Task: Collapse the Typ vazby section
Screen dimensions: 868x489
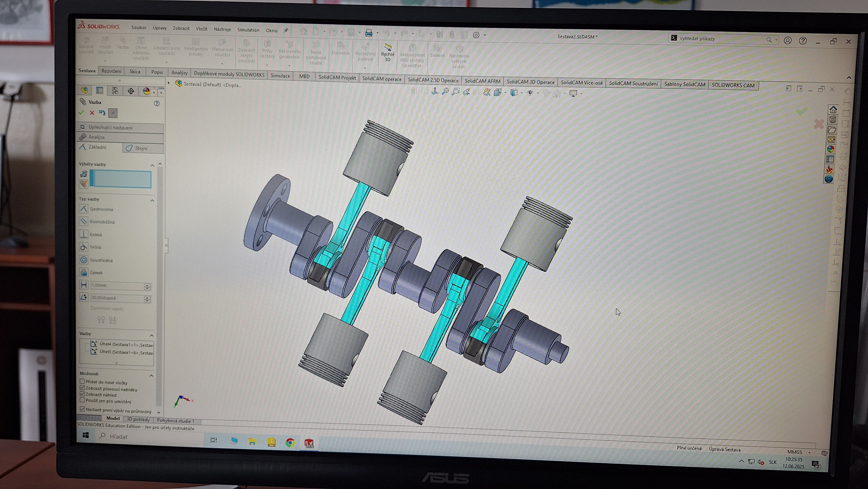Action: [x=152, y=200]
